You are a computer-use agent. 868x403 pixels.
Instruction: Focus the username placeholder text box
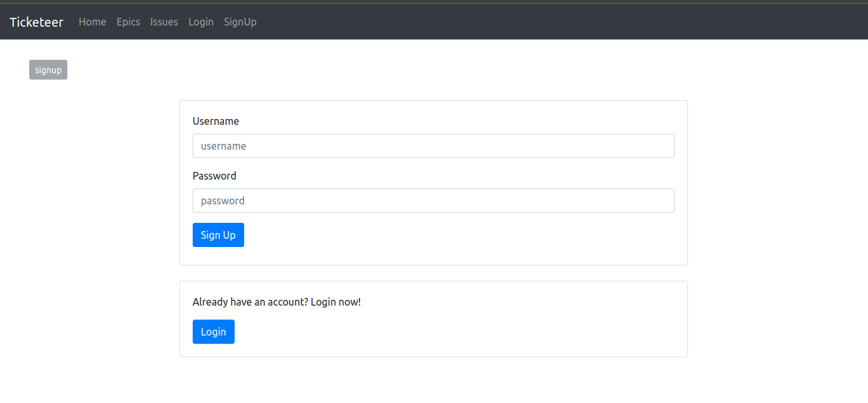point(433,146)
